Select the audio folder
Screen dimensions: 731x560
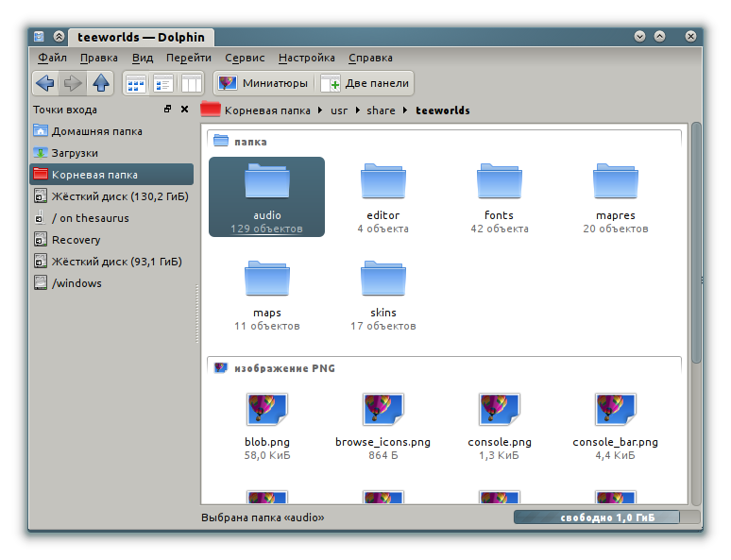[266, 196]
